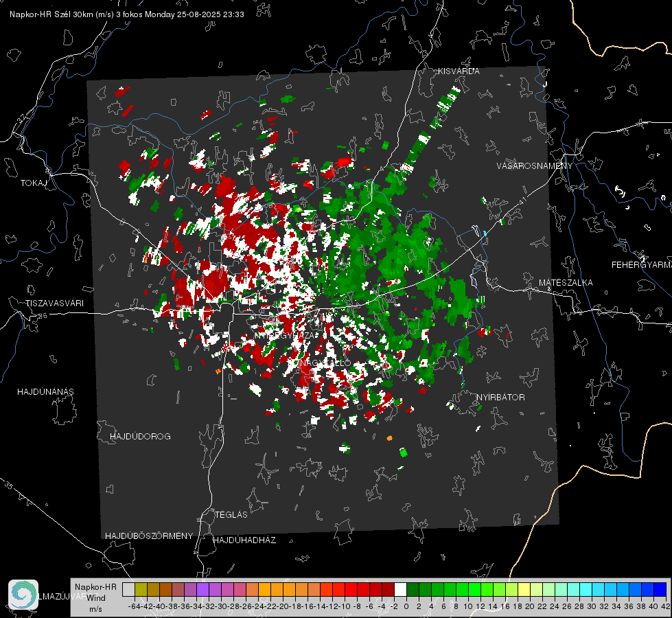Select the olive swatch right of the grey one
This screenshot has width=672, height=618.
click(x=141, y=589)
